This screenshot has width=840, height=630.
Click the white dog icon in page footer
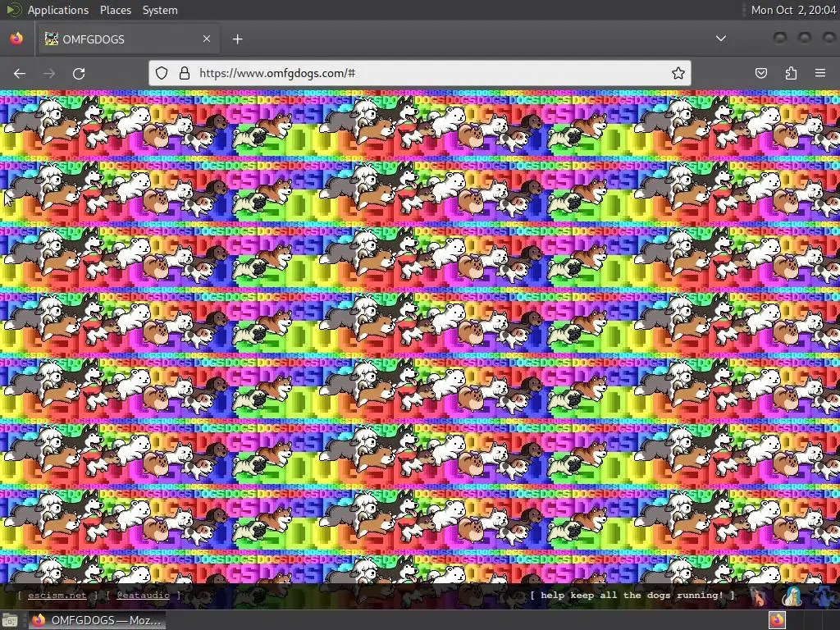click(792, 596)
